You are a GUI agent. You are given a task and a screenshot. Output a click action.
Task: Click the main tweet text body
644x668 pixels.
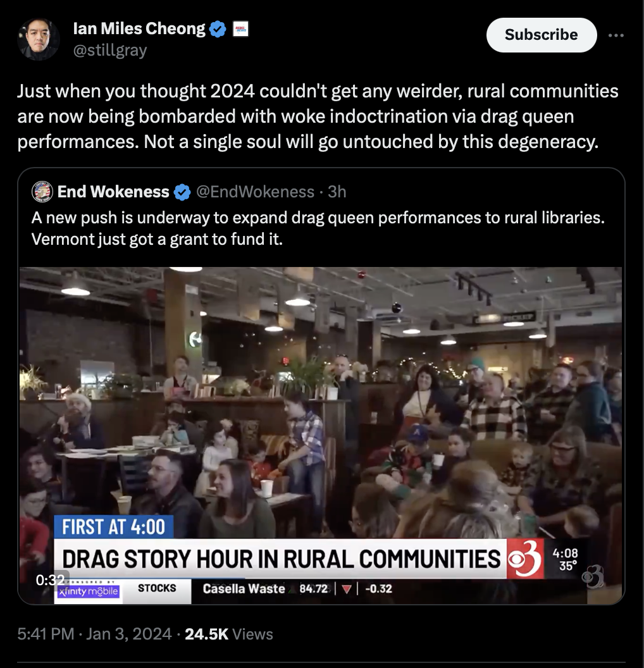(x=318, y=116)
